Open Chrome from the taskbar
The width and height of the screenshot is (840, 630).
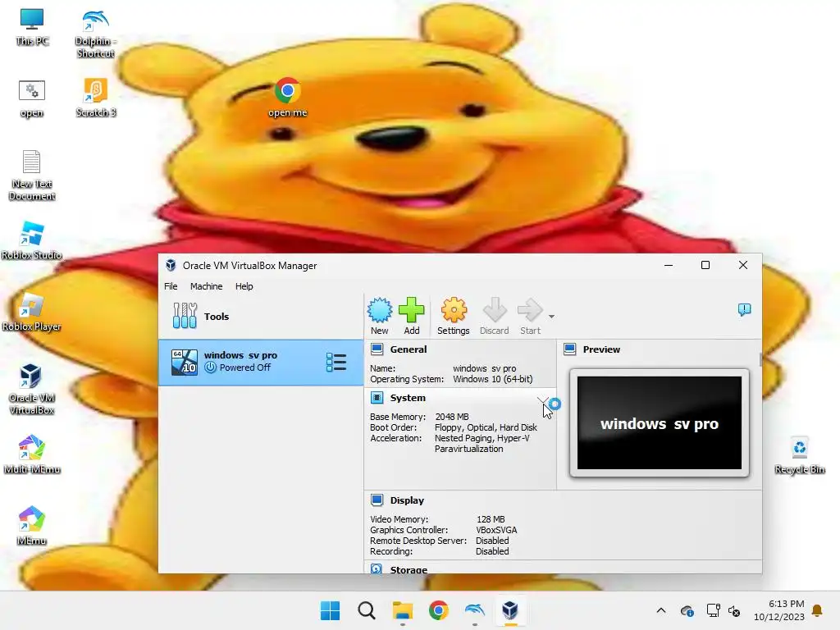click(x=438, y=610)
